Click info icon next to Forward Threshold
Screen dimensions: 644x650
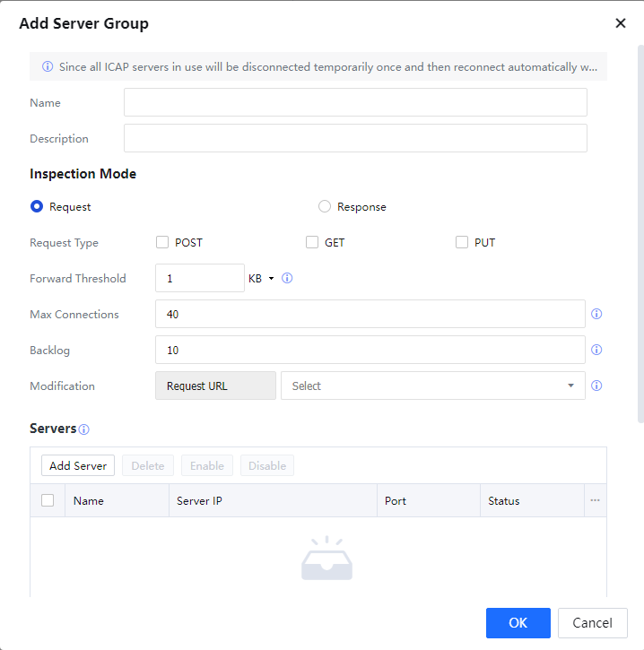click(288, 278)
